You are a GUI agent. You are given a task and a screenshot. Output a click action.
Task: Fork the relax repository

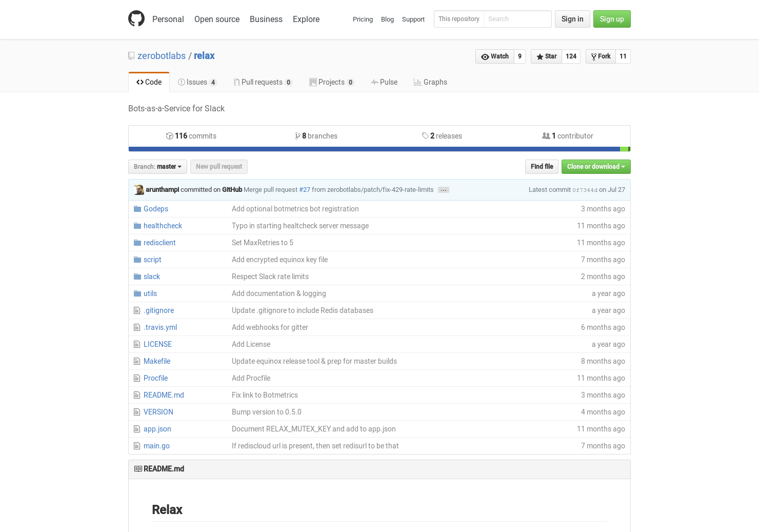601,56
